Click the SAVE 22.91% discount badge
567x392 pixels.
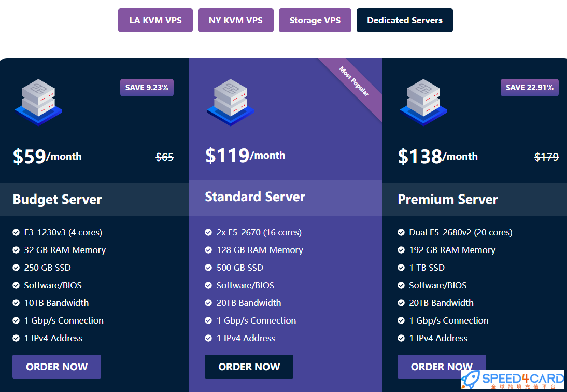coord(529,88)
